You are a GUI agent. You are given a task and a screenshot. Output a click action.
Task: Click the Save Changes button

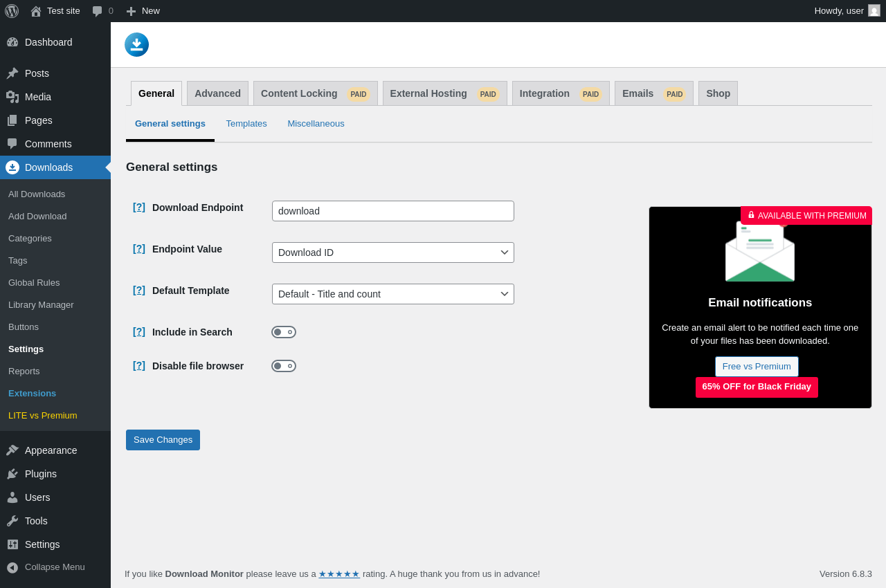(x=163, y=440)
